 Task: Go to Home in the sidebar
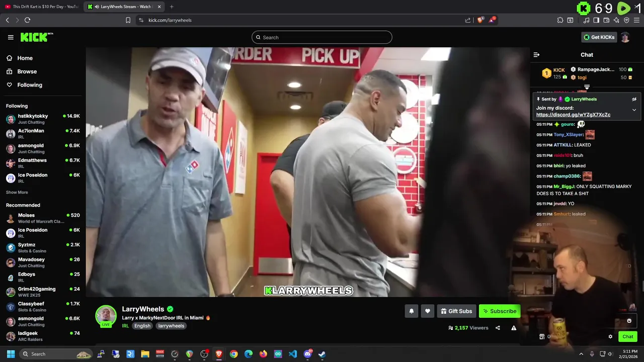pyautogui.click(x=25, y=58)
